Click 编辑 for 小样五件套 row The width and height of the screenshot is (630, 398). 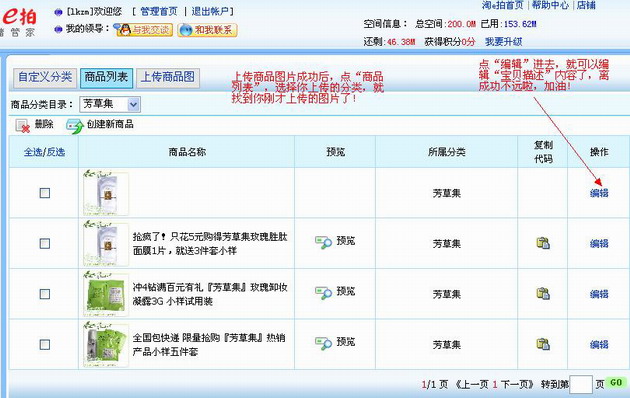[599, 345]
